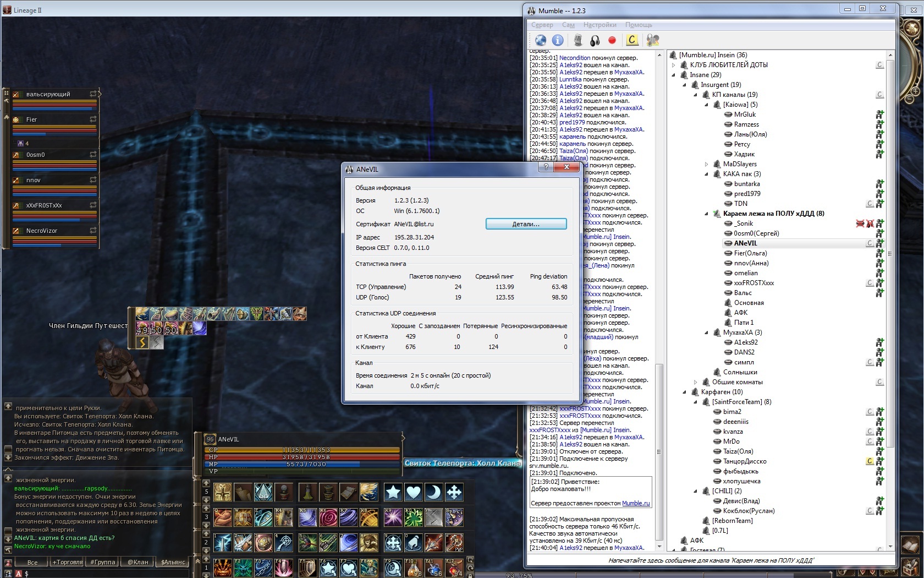The width and height of the screenshot is (924, 578).
Task: Click the comment icon beside КЛУБ ЛЮБИТЕЛЕЙ ДОТЫ channel
Action: coord(879,65)
